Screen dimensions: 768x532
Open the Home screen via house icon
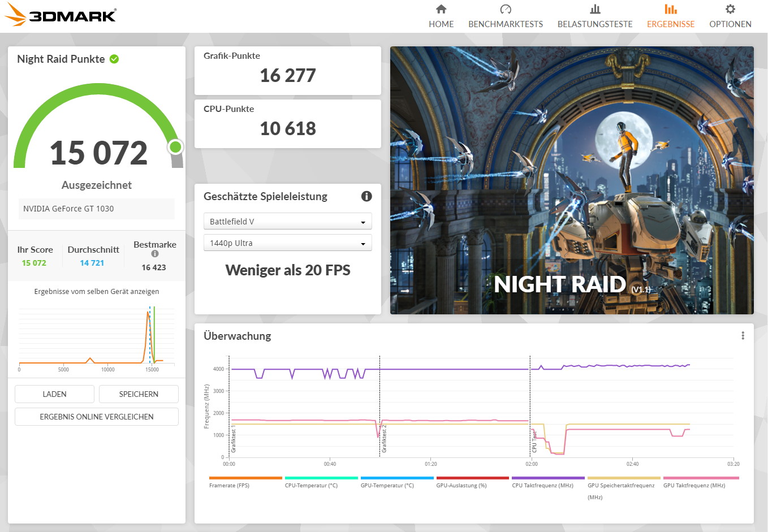pyautogui.click(x=441, y=10)
